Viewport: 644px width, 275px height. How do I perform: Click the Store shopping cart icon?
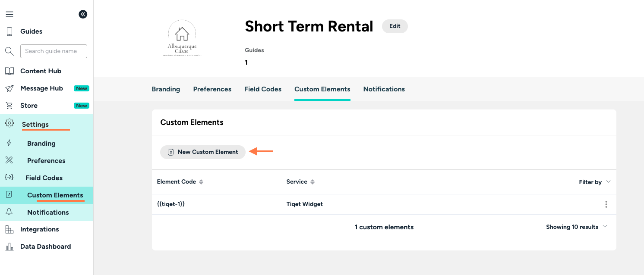pyautogui.click(x=9, y=106)
